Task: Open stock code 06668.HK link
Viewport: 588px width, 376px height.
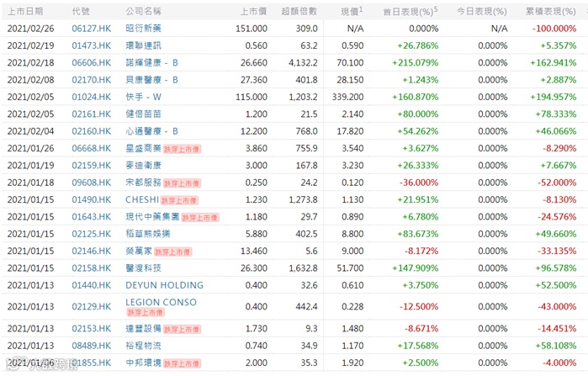Action: (x=91, y=148)
